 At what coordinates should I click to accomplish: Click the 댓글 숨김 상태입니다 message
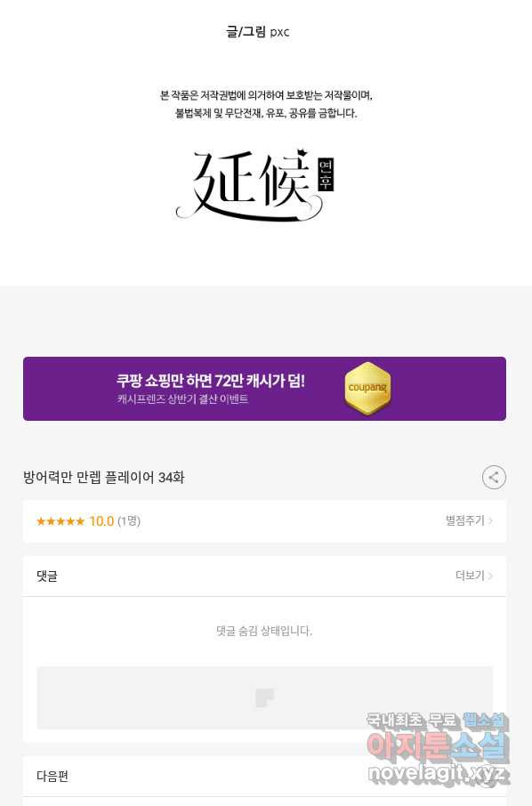264,631
